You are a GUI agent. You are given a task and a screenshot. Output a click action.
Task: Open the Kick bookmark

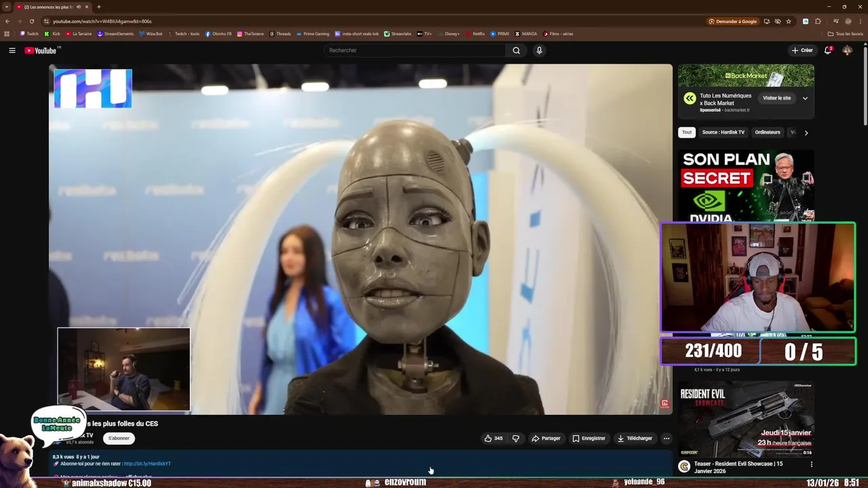pos(53,34)
